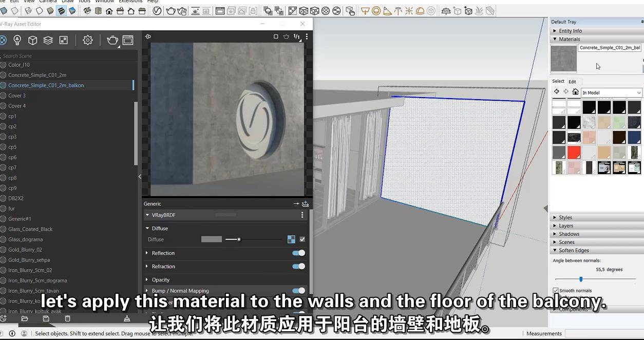The height and width of the screenshot is (340, 644).
Task: Add V-Ray Infinite Plane icon
Action: pyautogui.click(x=446, y=11)
